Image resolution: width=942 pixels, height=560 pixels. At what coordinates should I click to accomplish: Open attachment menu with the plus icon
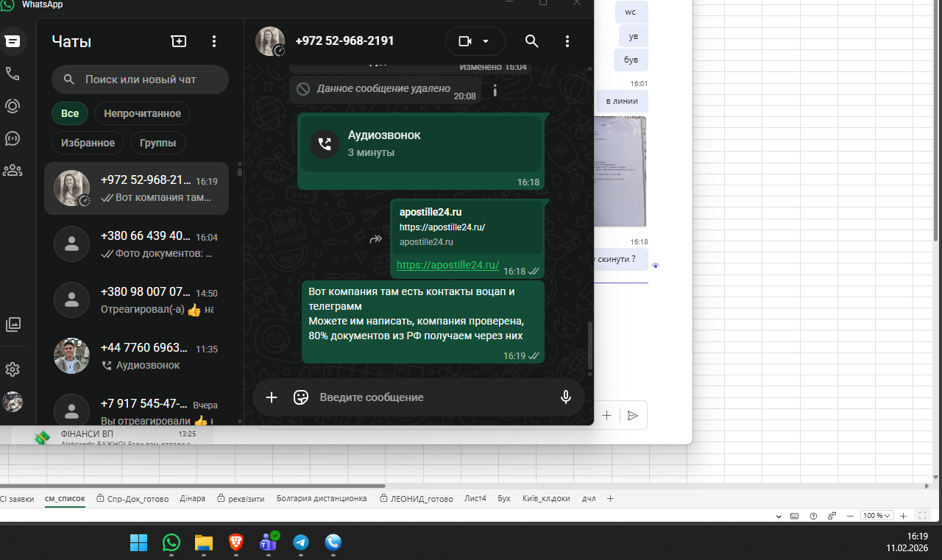coord(272,397)
